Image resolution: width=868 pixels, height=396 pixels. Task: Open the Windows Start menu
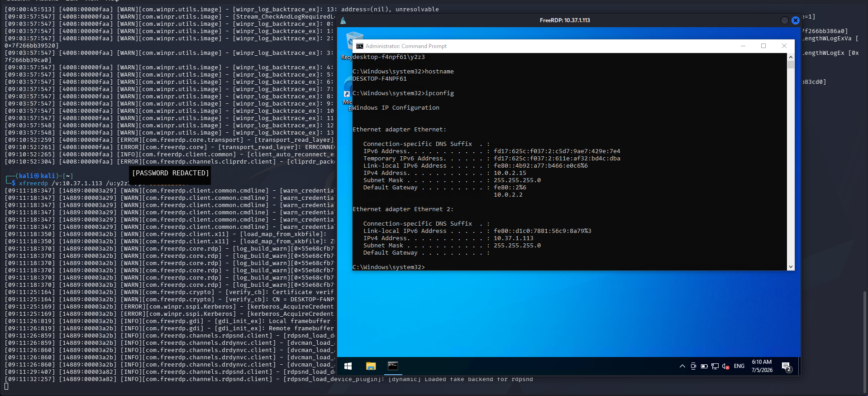point(348,366)
